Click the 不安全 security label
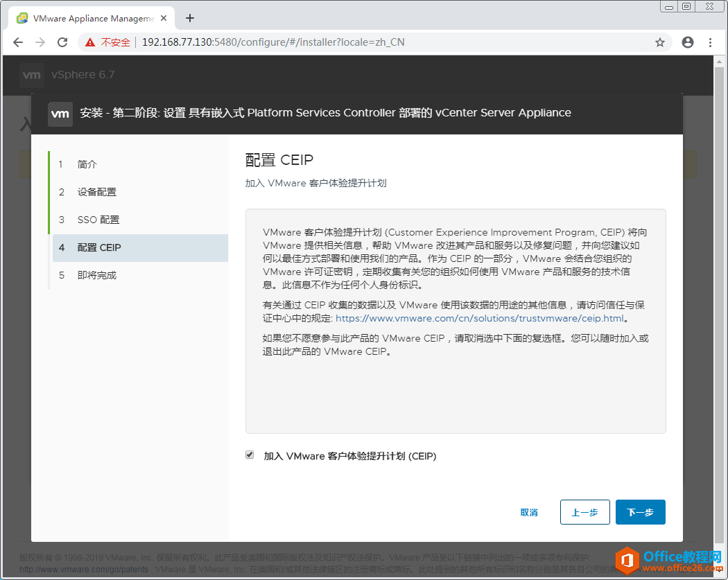The image size is (728, 580). (116, 42)
